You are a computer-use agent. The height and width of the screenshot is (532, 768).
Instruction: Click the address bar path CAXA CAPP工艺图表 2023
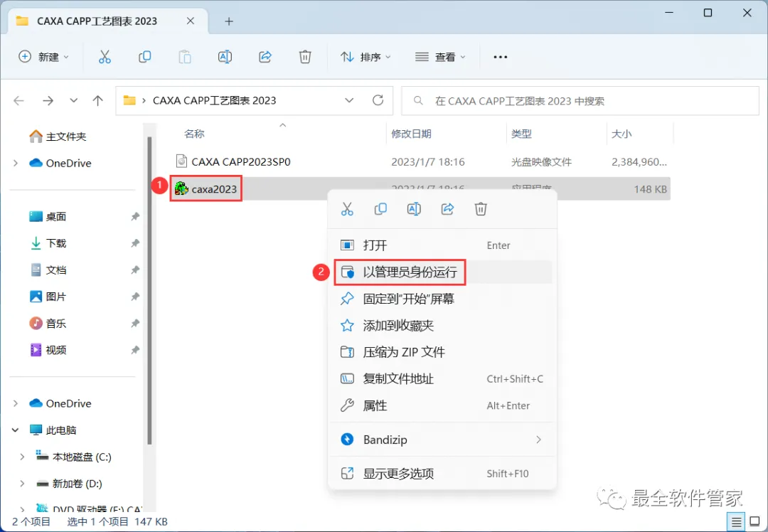pyautogui.click(x=215, y=100)
